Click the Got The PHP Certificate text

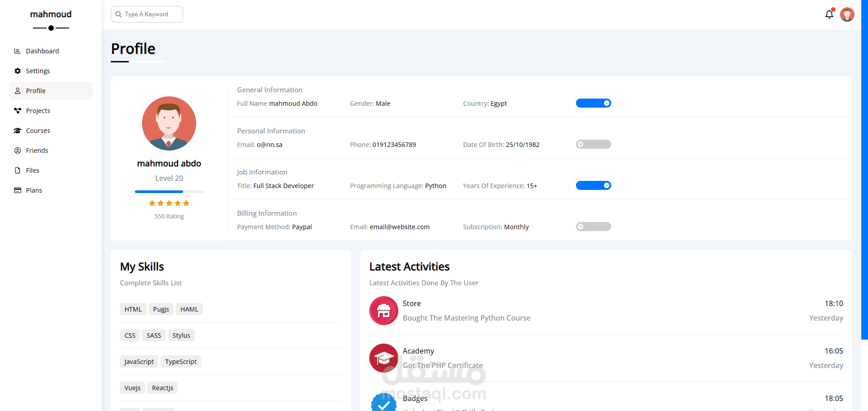443,365
